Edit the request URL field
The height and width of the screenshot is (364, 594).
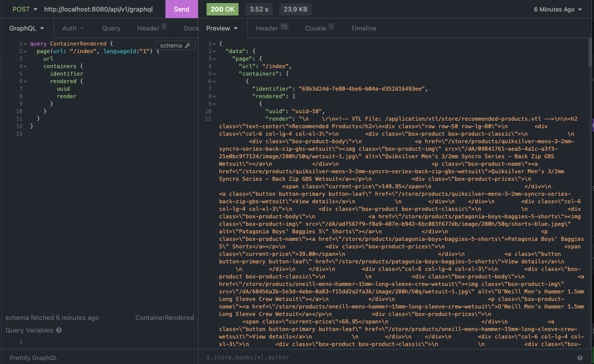click(x=98, y=9)
